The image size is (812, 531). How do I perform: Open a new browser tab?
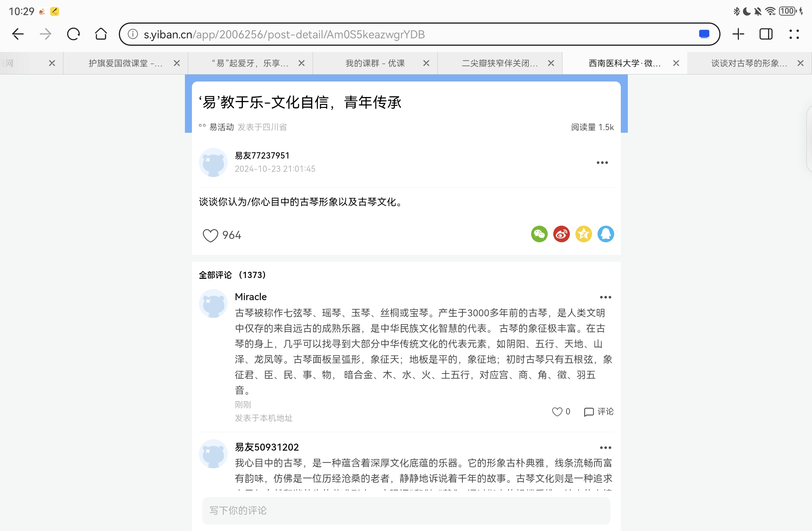738,34
